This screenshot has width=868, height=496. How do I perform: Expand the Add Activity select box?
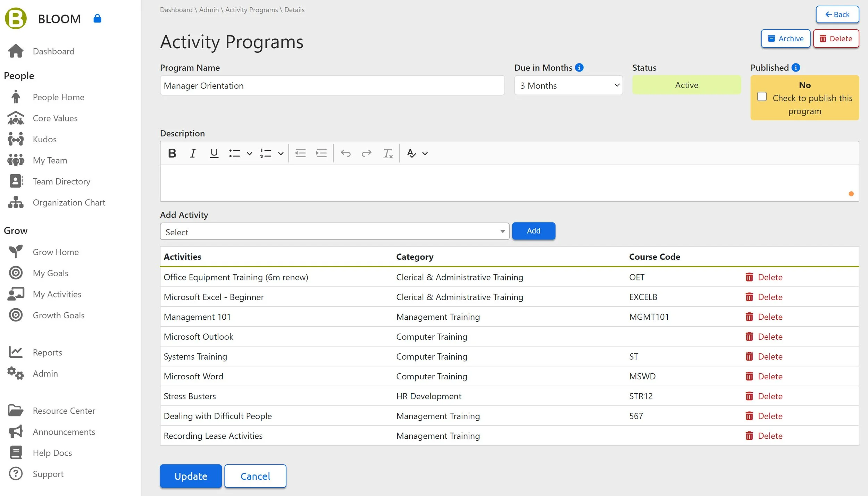(334, 232)
